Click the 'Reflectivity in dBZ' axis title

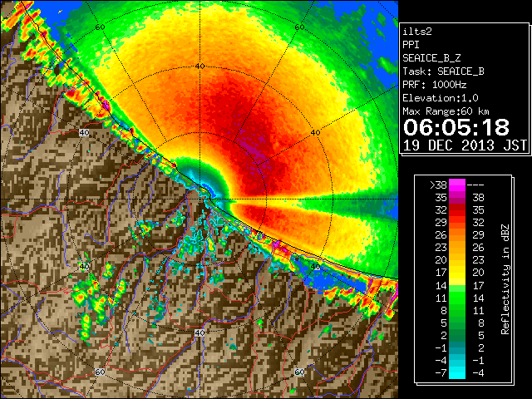(x=505, y=279)
